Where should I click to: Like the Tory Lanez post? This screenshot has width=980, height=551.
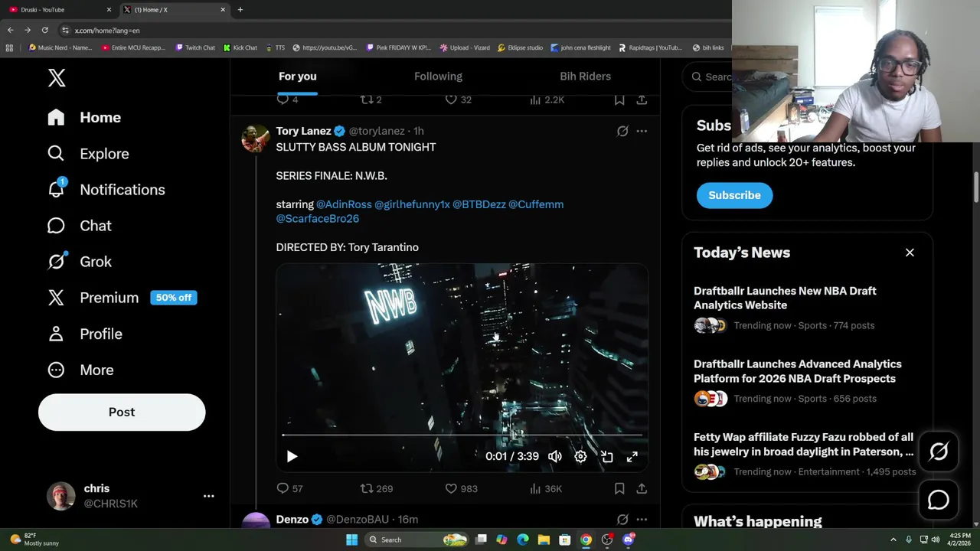coord(461,488)
